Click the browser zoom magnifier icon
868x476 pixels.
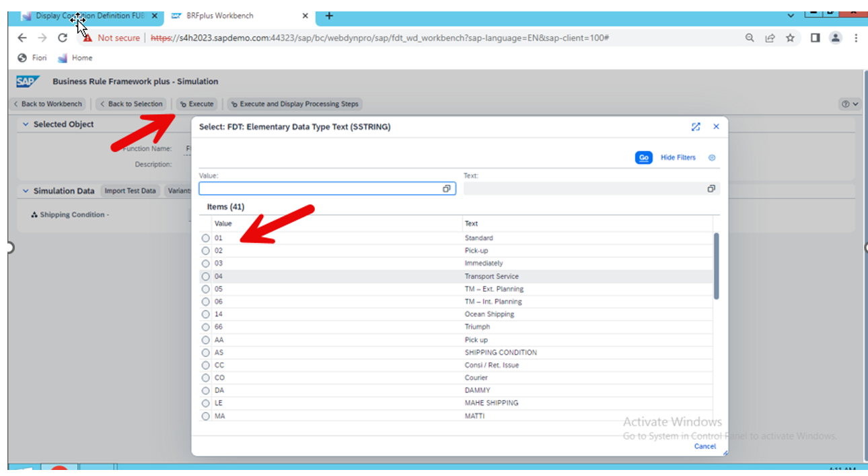click(x=750, y=38)
